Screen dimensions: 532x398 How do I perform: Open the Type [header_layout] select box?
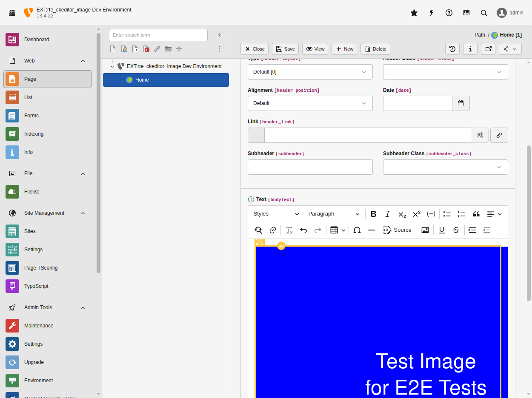[x=310, y=72]
